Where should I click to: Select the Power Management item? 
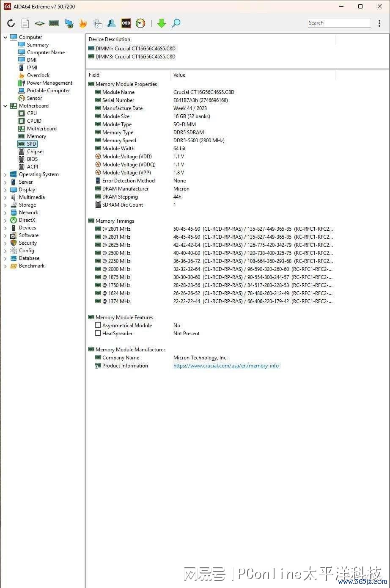click(x=49, y=83)
